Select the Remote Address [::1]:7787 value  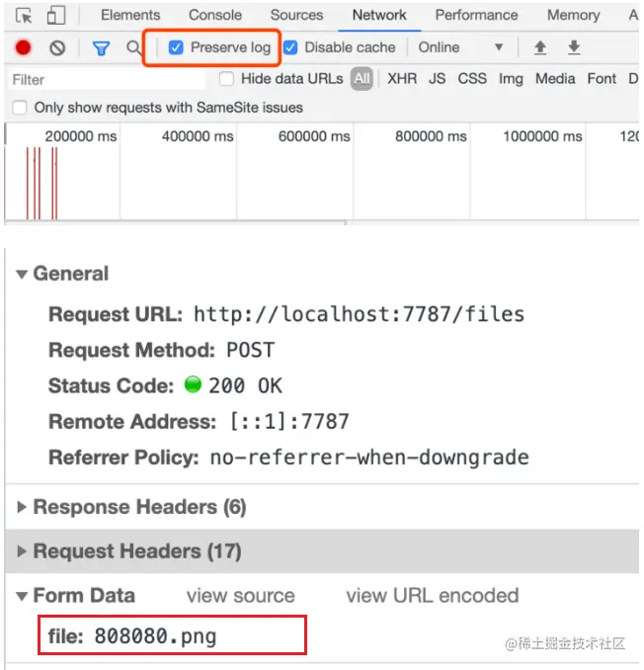[x=289, y=422]
